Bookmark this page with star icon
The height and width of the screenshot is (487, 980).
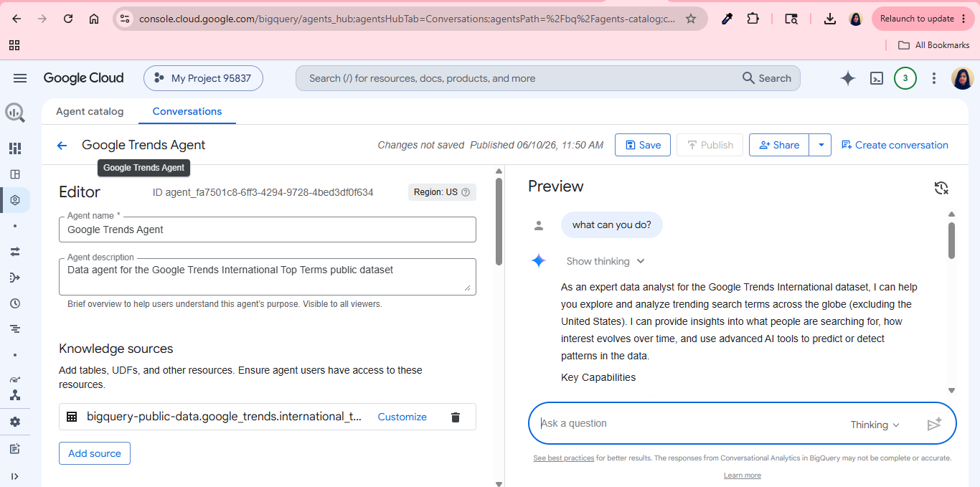tap(691, 19)
